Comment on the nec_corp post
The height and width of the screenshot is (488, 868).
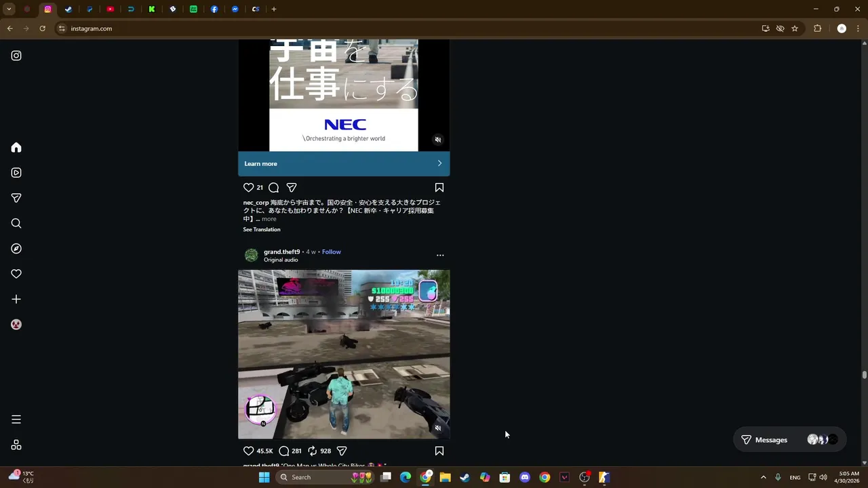[x=273, y=188]
